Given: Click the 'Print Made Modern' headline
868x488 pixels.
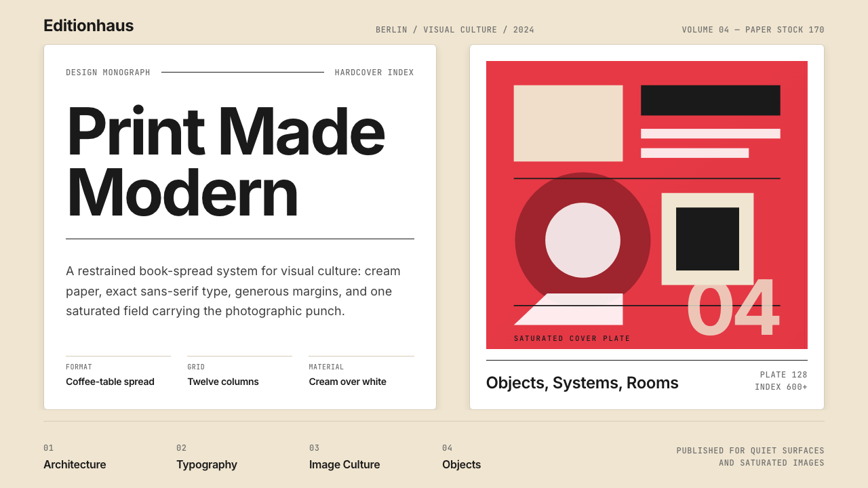Looking at the screenshot, I should point(226,161).
